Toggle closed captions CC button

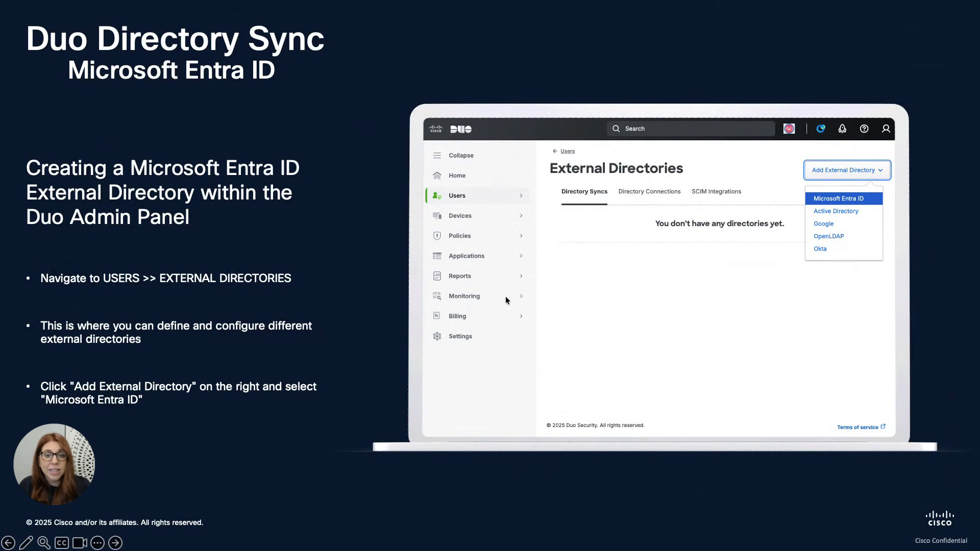(x=62, y=543)
